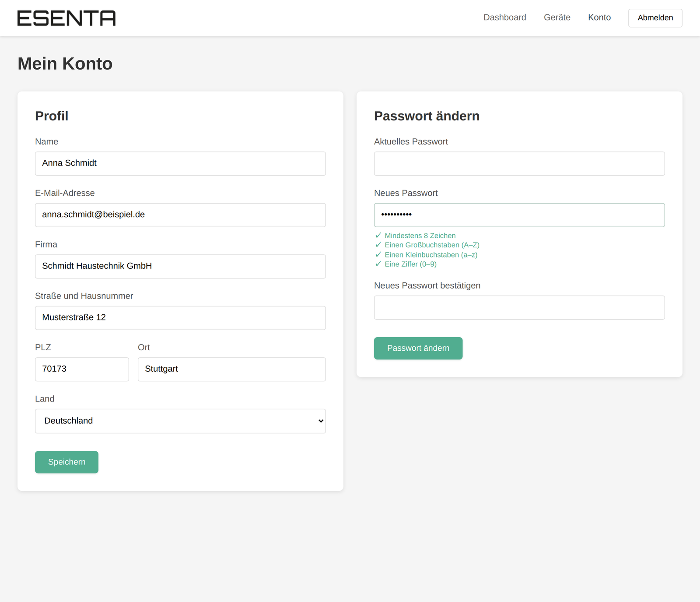Click the 'Einen Großbuchstaben (A–Z)' text

pyautogui.click(x=432, y=245)
